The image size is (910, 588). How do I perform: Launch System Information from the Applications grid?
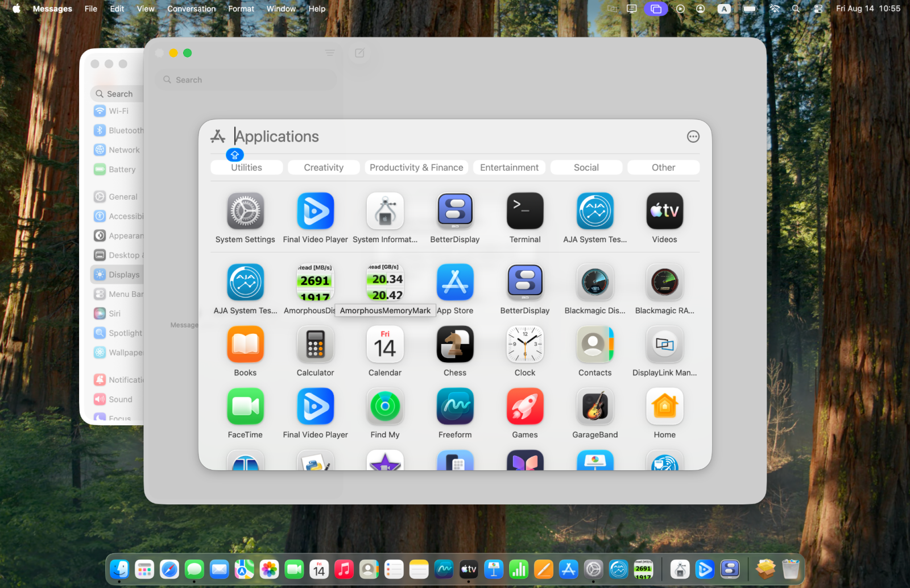tap(385, 211)
